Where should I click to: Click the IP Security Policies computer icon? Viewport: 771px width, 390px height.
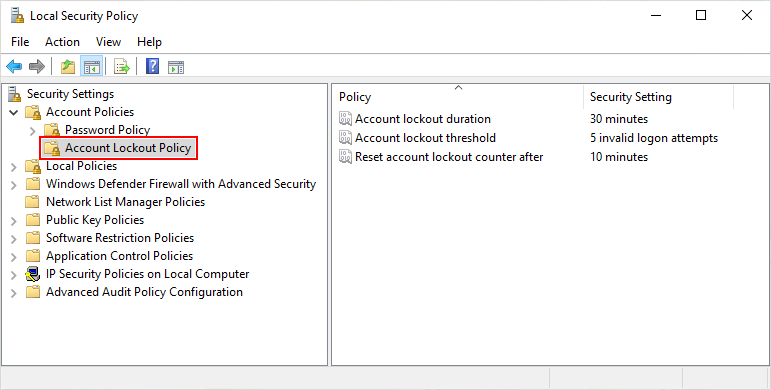tap(33, 274)
